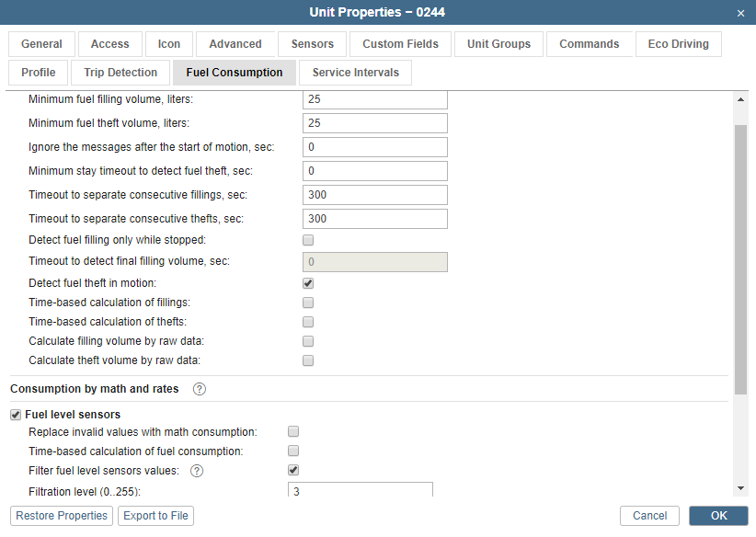Toggle the Fuel level sensors checkbox

(16, 415)
